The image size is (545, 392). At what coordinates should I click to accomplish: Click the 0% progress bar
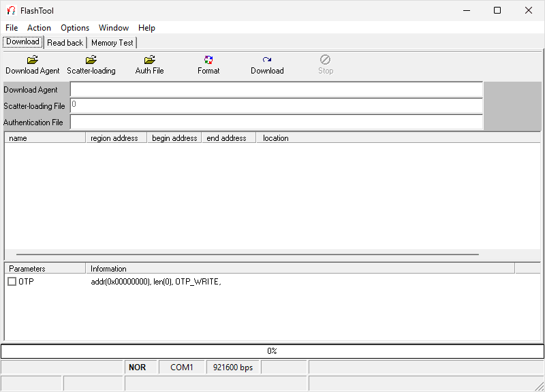click(272, 351)
